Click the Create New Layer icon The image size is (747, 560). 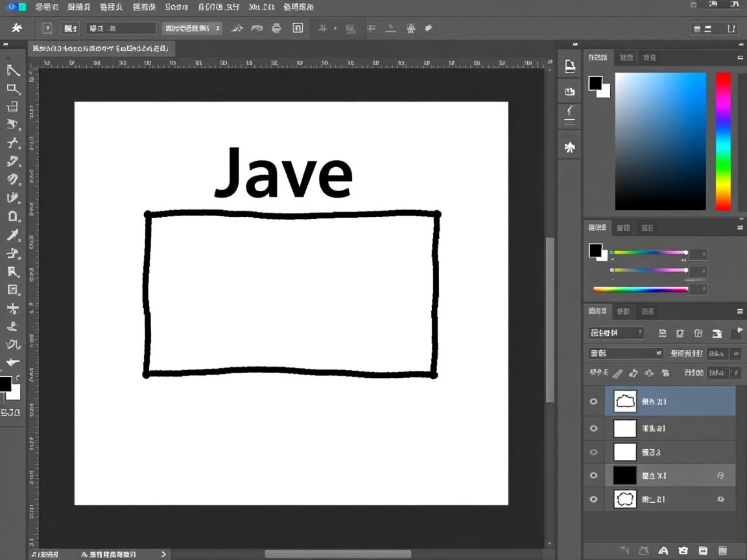703,550
